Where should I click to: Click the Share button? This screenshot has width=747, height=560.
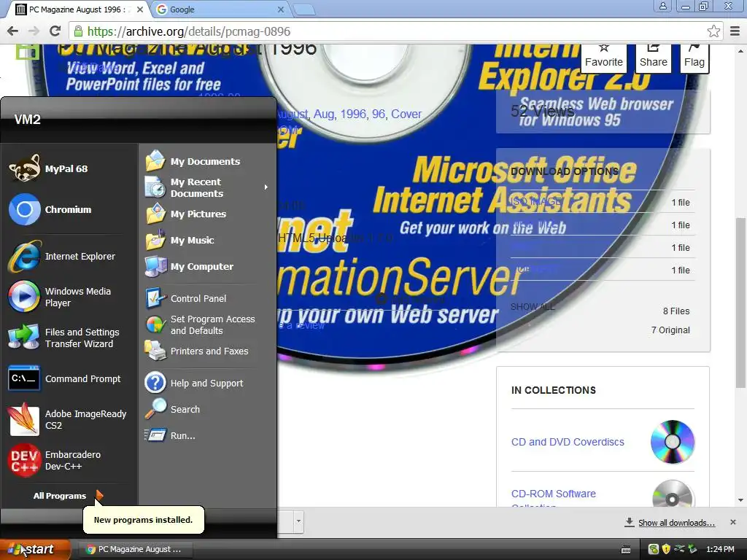[653, 58]
